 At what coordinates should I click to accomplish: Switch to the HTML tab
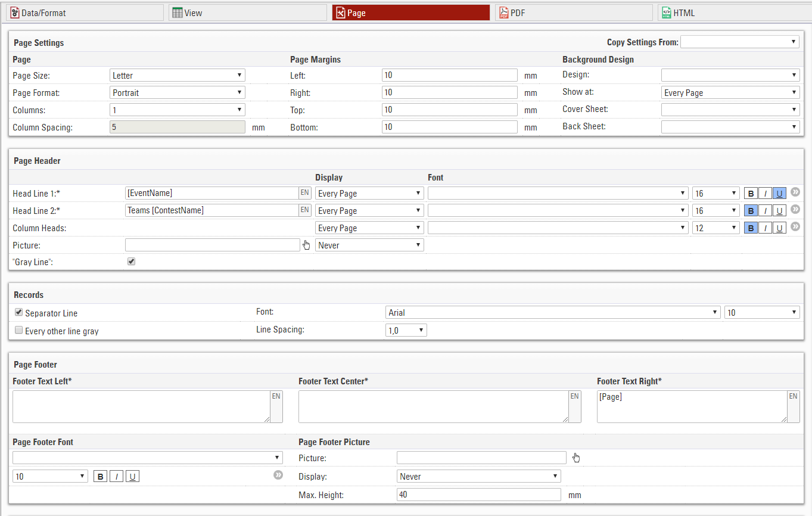click(x=735, y=13)
